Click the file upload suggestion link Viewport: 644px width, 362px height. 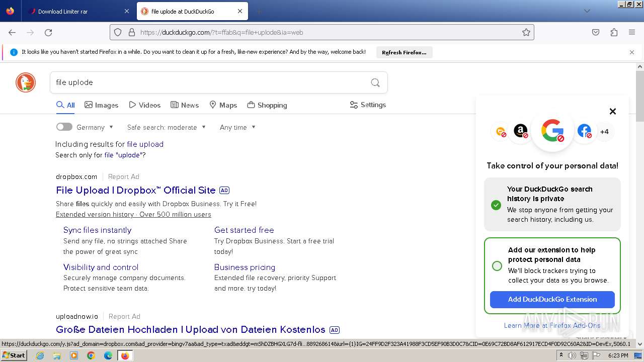(x=145, y=144)
